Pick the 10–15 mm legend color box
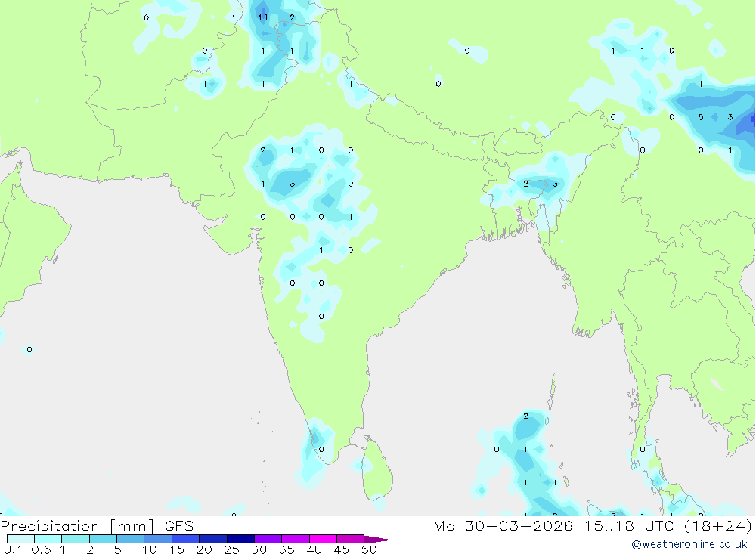This screenshot has width=756, height=554. coord(158,539)
